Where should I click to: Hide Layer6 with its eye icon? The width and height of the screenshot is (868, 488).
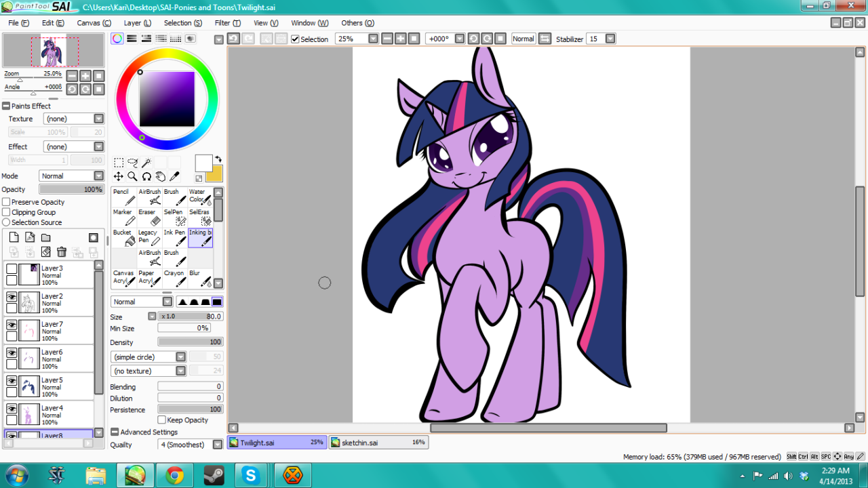(12, 352)
